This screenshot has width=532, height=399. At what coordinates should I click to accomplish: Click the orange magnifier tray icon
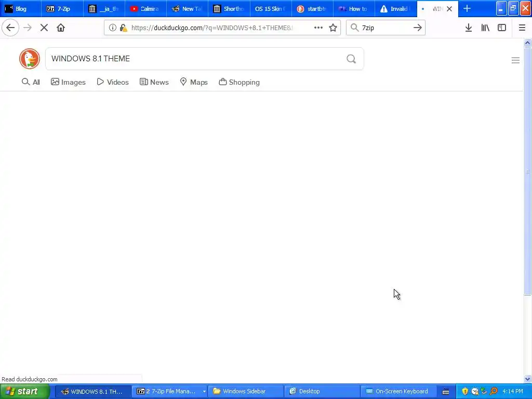click(x=494, y=392)
